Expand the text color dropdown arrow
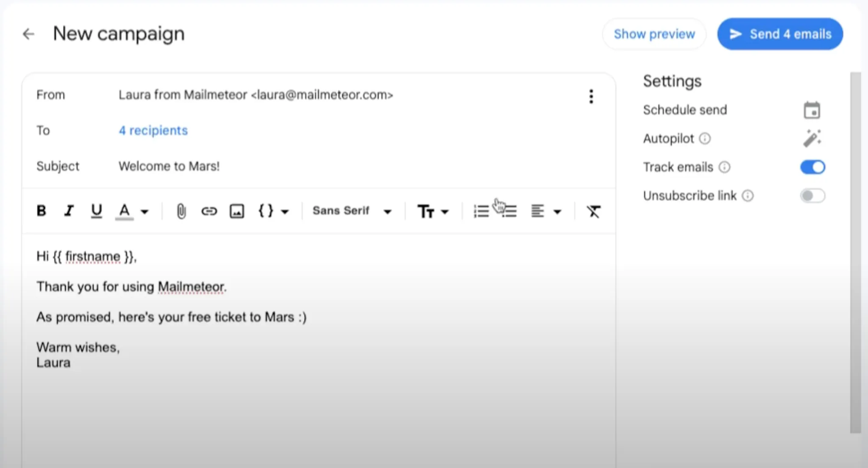This screenshot has height=468, width=868. 145,211
